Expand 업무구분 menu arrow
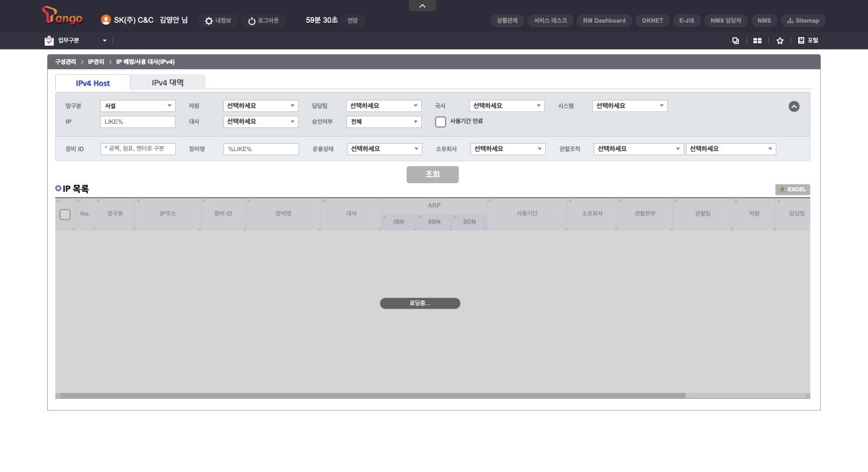Image resolution: width=868 pixels, height=472 pixels. [105, 41]
